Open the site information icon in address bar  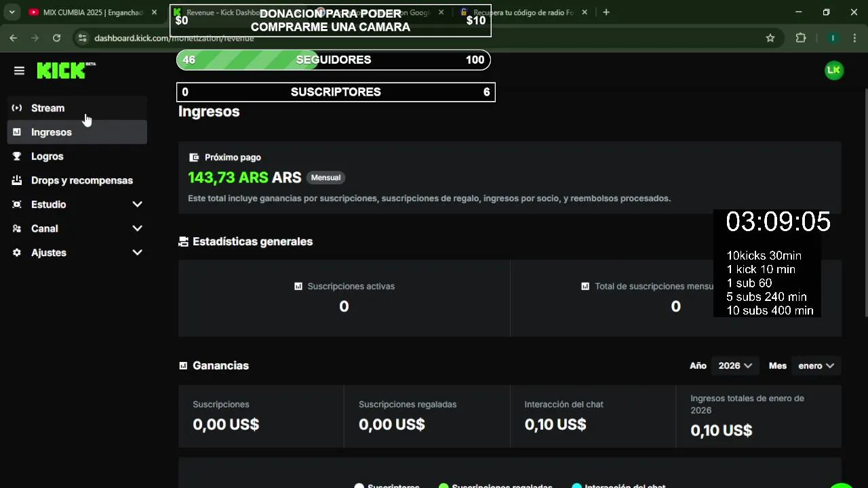(82, 38)
